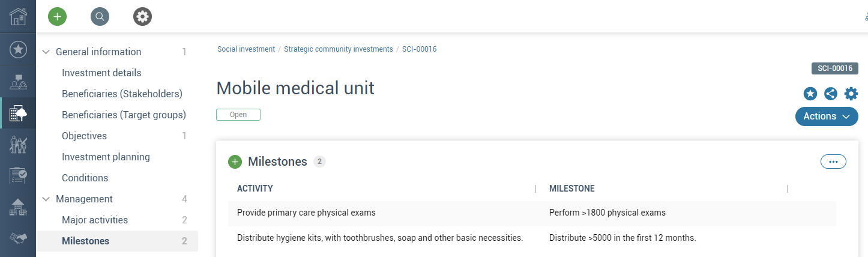
Task: Select Investment details in side menu
Action: (101, 73)
